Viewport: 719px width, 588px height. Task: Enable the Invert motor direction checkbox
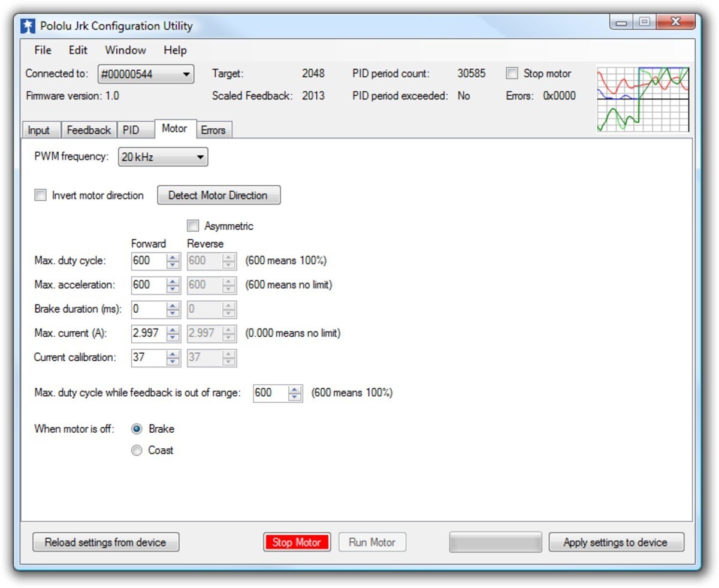click(x=40, y=195)
